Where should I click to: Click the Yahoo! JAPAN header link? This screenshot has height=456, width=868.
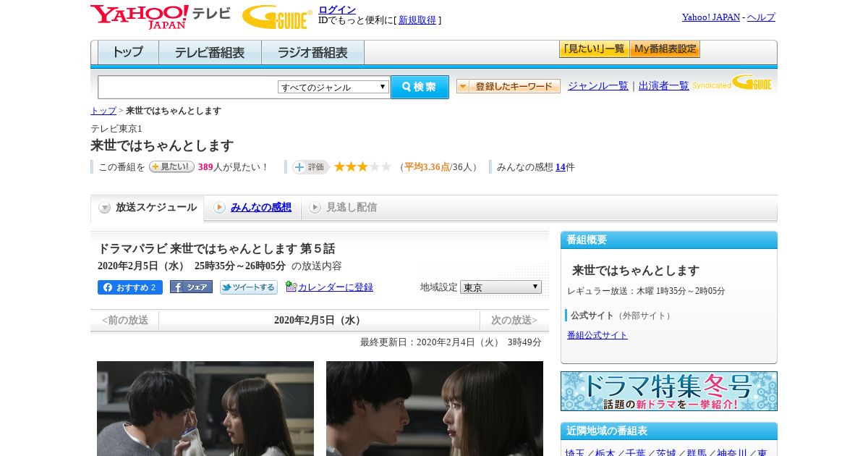[x=711, y=17]
